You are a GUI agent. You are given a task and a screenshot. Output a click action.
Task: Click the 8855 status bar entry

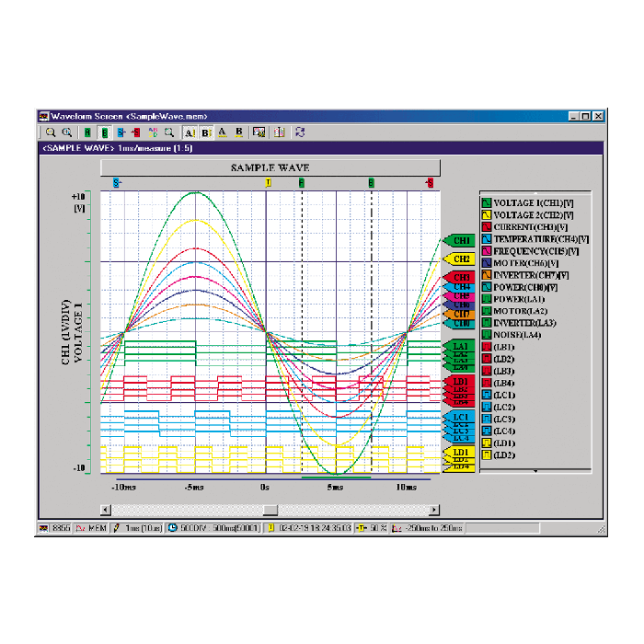coord(55,528)
